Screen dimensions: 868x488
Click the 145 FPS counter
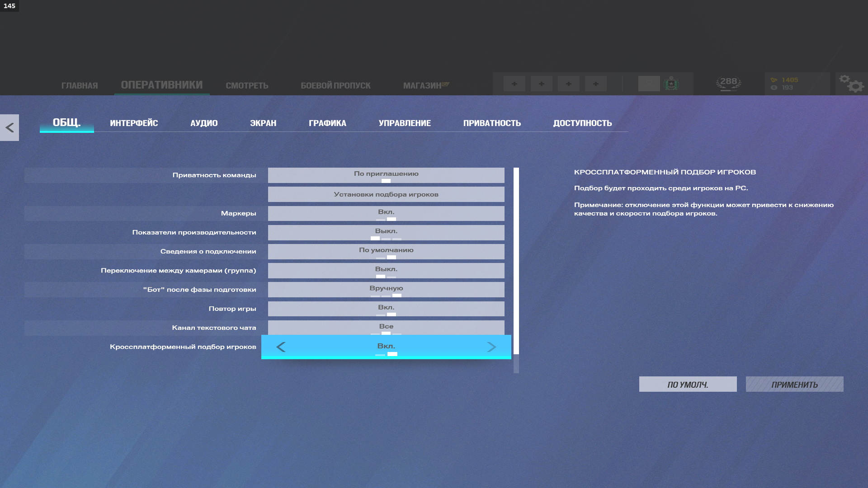[x=9, y=6]
